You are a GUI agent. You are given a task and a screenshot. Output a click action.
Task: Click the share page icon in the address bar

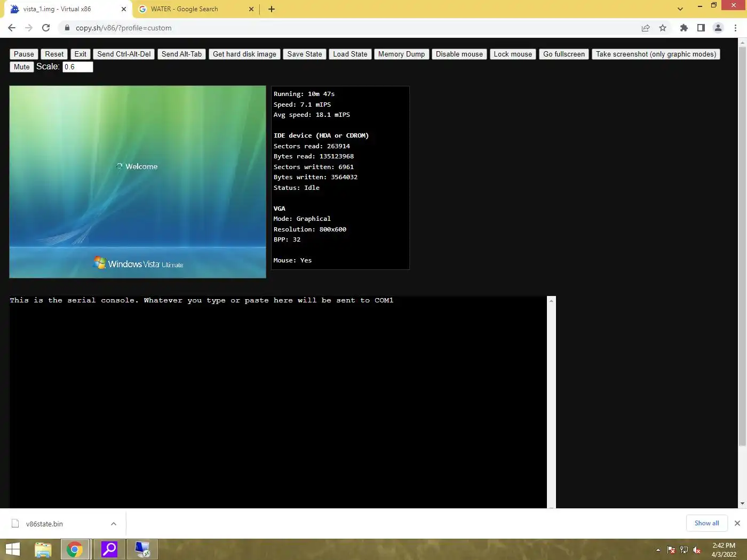coord(646,28)
